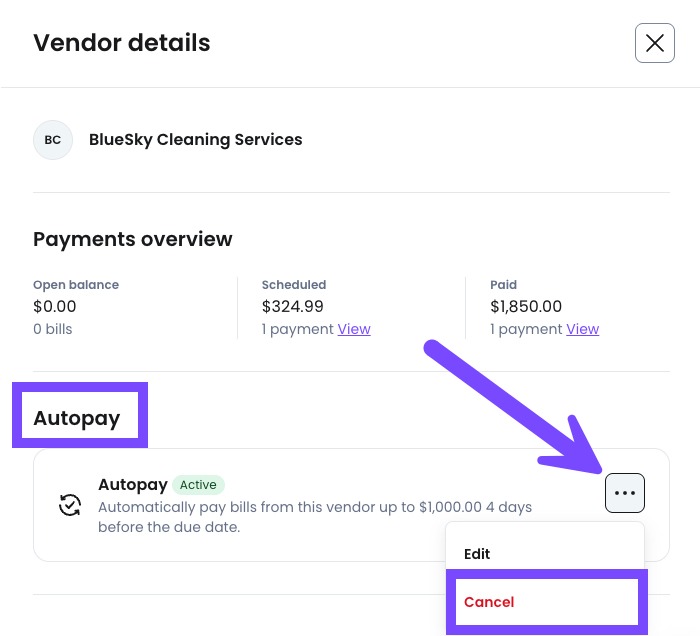Click the 0 bills text
This screenshot has height=636, width=700.
click(x=53, y=329)
